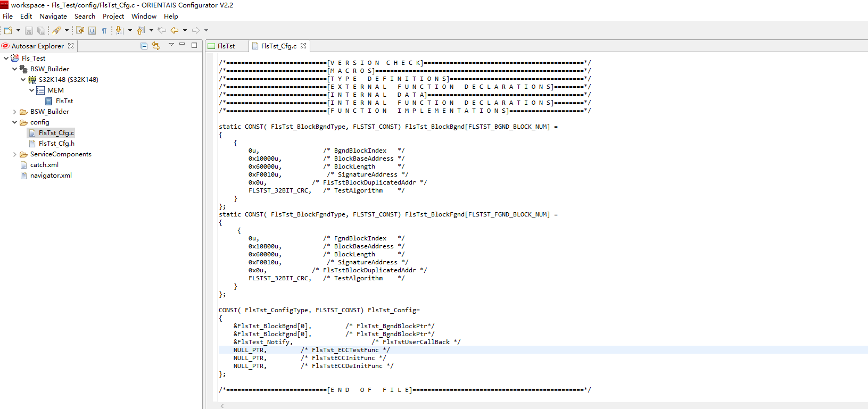Image resolution: width=868 pixels, height=409 pixels.
Task: Click the New wizard toolbar icon
Action: coord(8,30)
